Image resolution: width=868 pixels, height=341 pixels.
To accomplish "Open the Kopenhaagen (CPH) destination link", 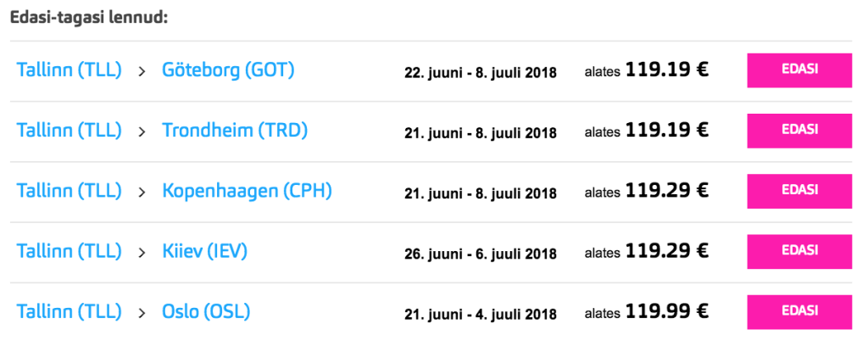I will (247, 191).
